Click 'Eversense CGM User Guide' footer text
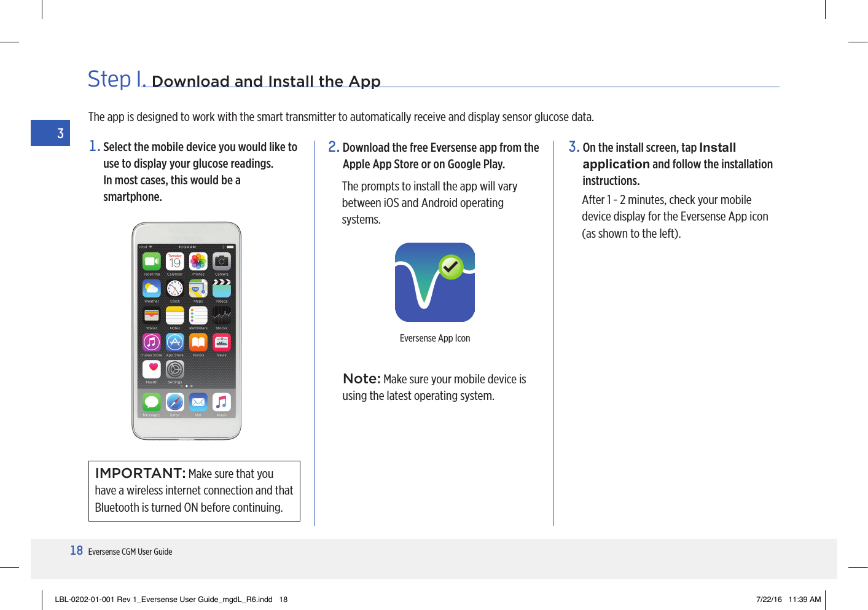Image resolution: width=868 pixels, height=610 pixels. tap(130, 552)
